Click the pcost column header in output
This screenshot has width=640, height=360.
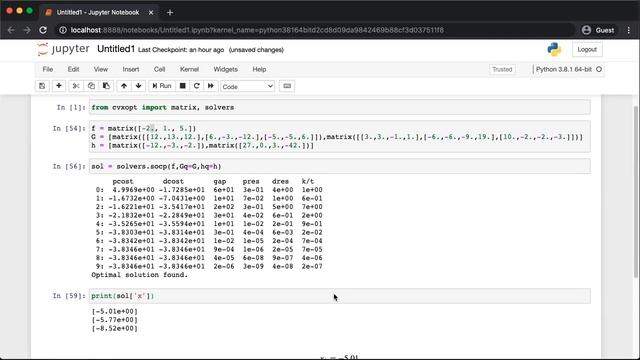123,181
